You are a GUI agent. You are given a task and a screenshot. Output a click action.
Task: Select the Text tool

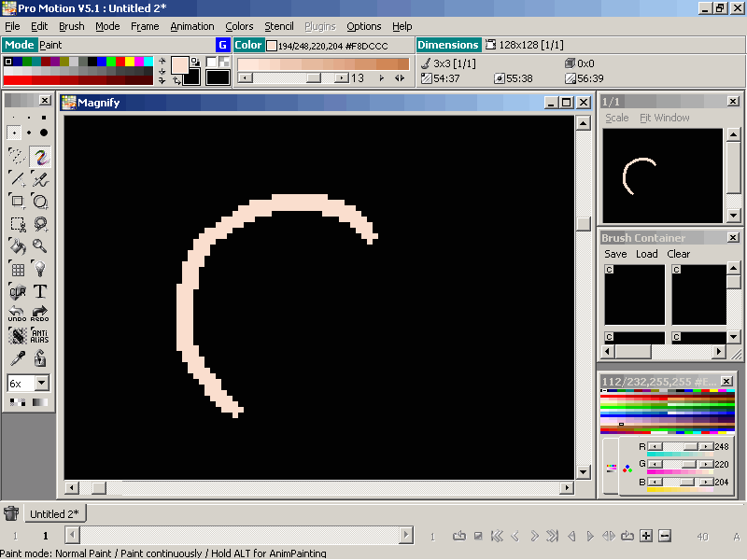[40, 292]
